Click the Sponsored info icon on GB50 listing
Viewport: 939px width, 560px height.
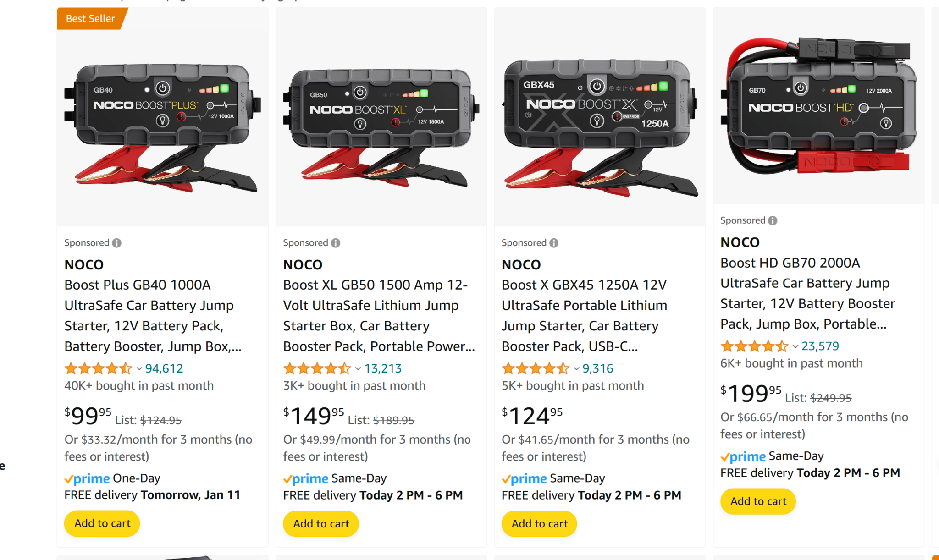tap(337, 242)
